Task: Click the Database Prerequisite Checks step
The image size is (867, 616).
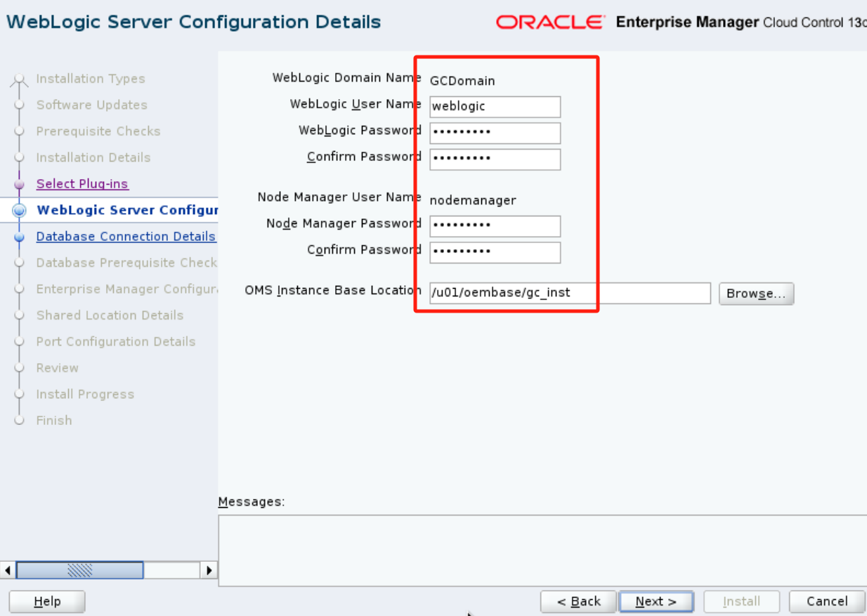Action: click(x=127, y=263)
